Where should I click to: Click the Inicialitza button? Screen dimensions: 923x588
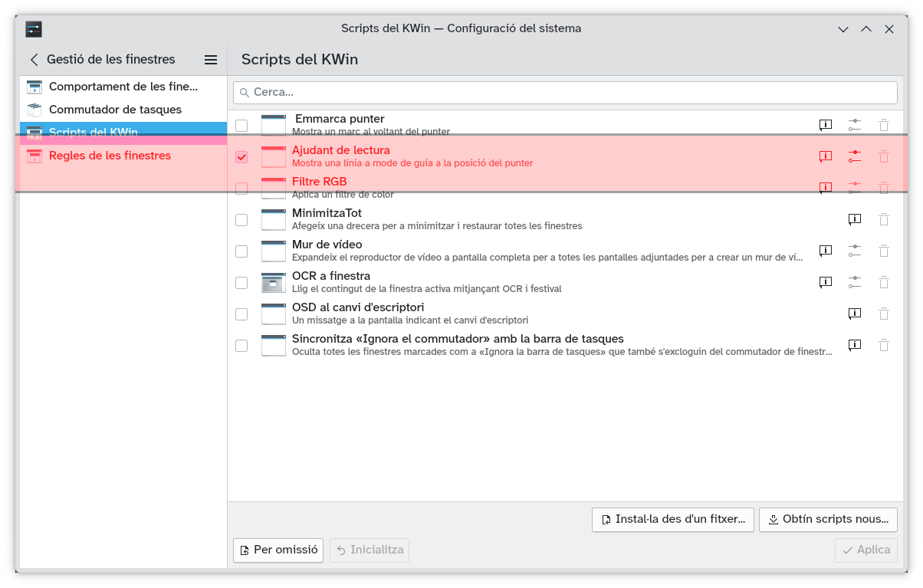point(370,550)
